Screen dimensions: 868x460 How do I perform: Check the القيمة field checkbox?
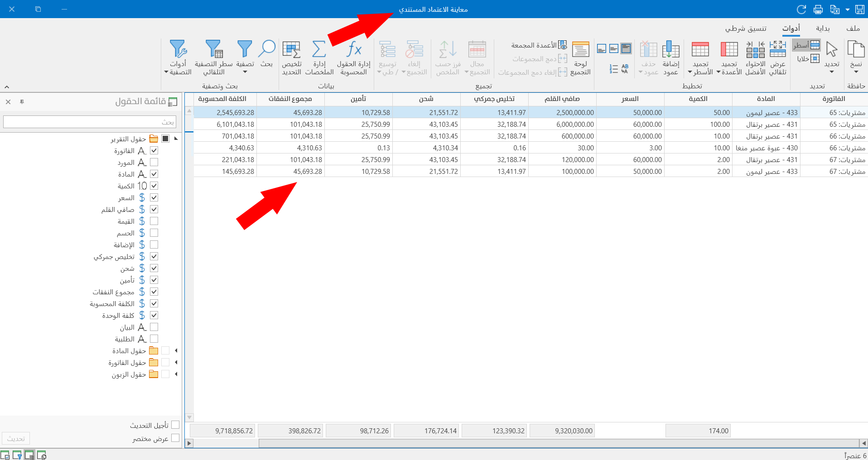click(x=154, y=221)
